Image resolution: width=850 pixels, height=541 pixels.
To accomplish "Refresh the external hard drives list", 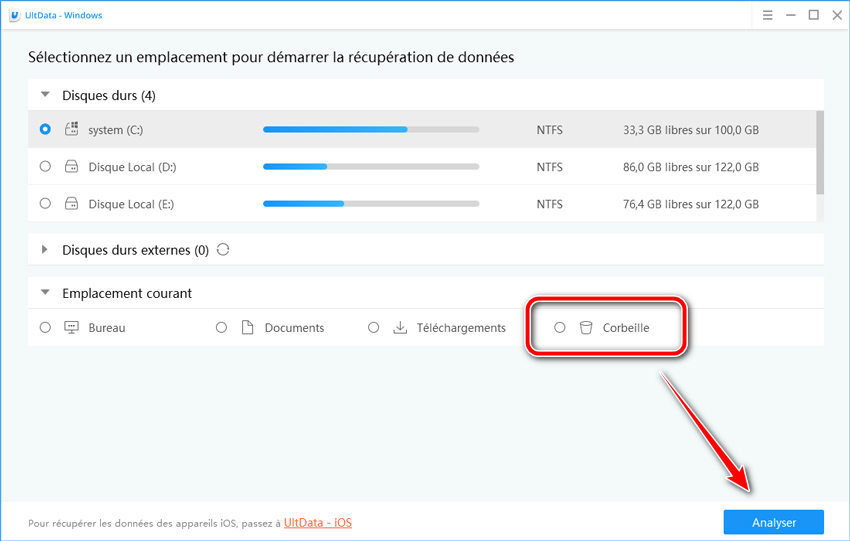I will [223, 249].
